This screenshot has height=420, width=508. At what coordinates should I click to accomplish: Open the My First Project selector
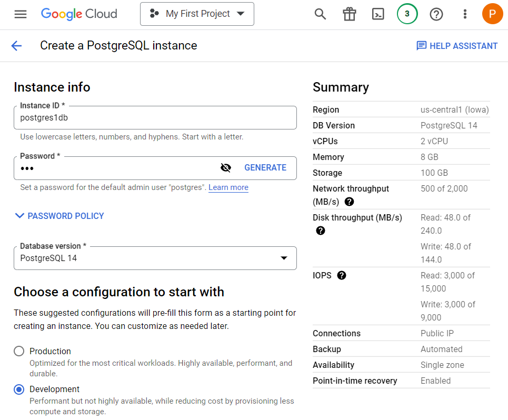197,14
